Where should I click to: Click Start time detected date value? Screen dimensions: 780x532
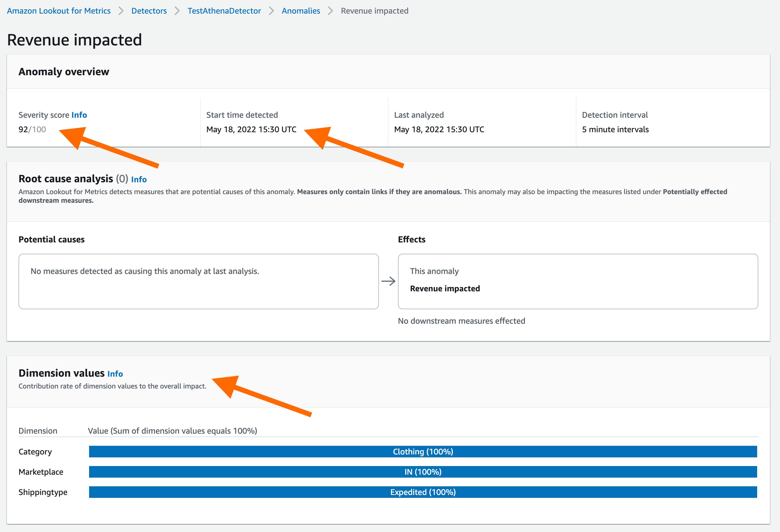click(x=251, y=129)
